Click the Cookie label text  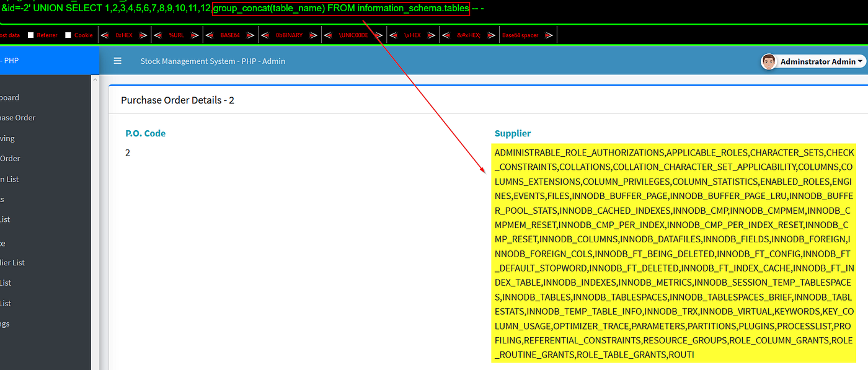pyautogui.click(x=84, y=35)
